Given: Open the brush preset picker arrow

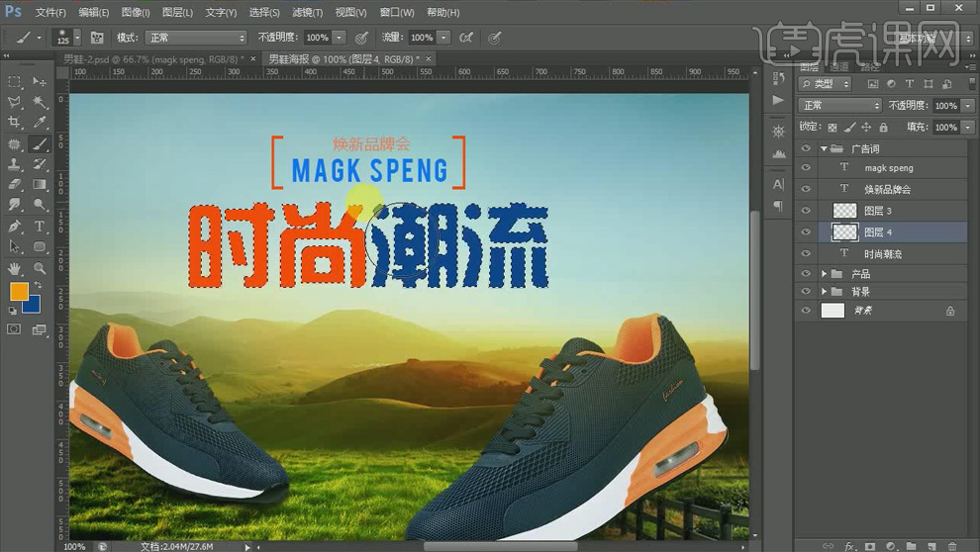Looking at the screenshot, I should [77, 38].
